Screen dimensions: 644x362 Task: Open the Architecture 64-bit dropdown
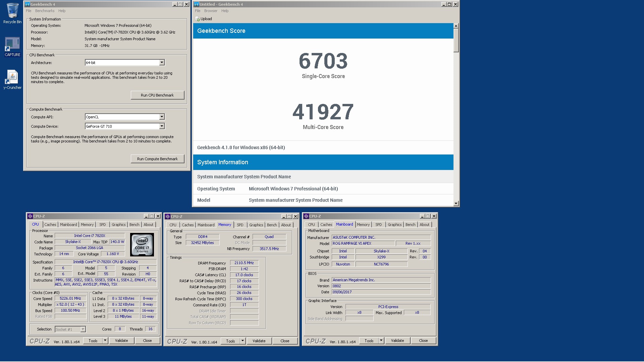pyautogui.click(x=162, y=63)
